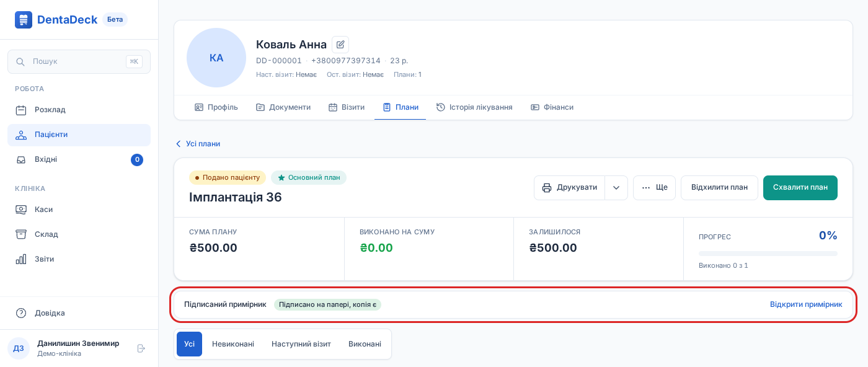
Task: Select the Плани tab
Action: (x=400, y=107)
